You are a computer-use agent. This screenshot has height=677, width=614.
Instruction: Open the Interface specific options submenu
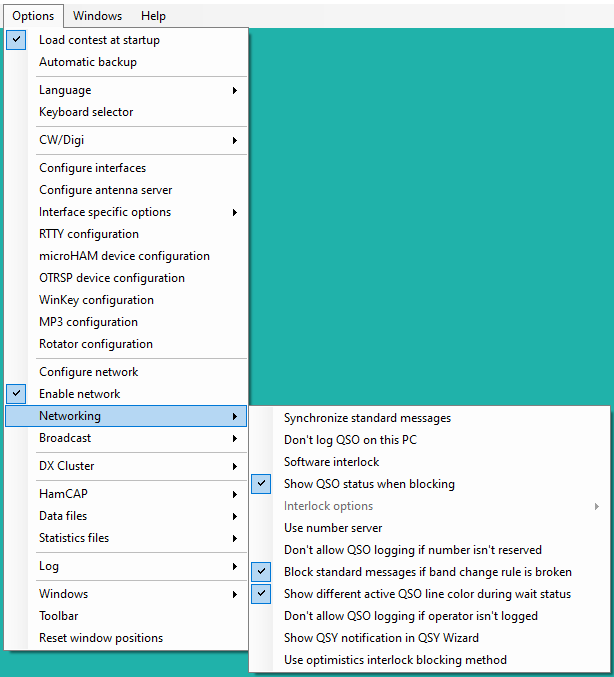click(126, 212)
